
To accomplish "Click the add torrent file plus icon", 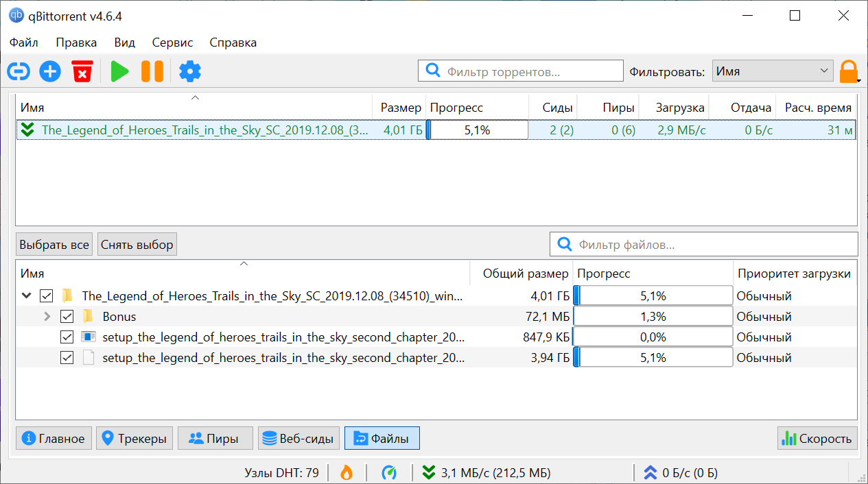I will [50, 71].
